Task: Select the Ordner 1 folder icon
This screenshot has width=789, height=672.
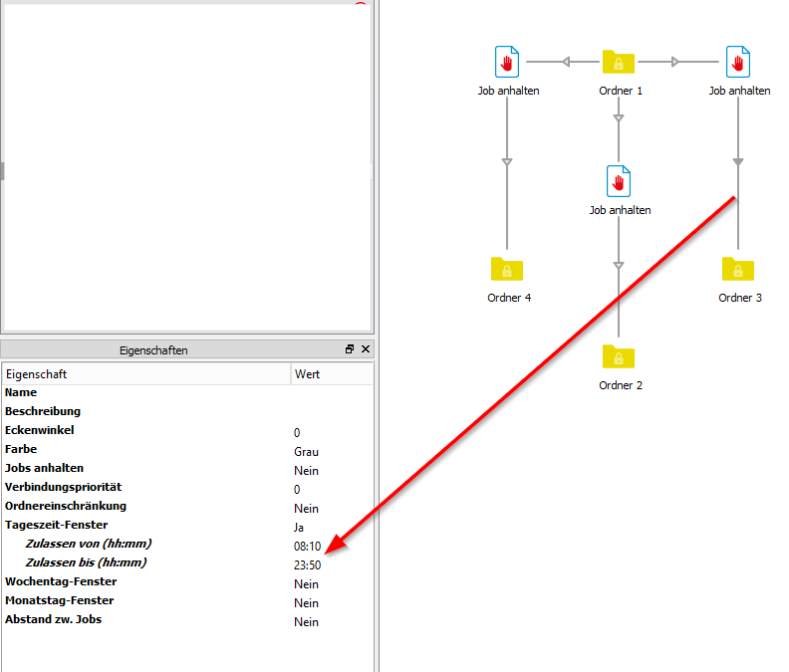Action: [619, 62]
